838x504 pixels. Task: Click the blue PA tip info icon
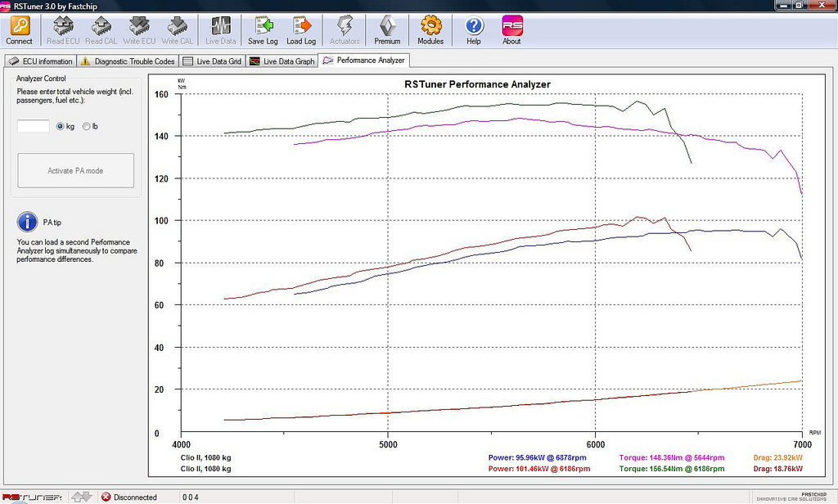28,221
